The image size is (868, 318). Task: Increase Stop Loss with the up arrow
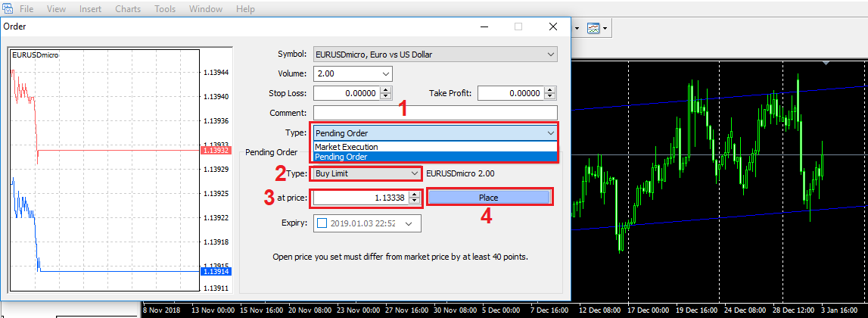point(386,90)
